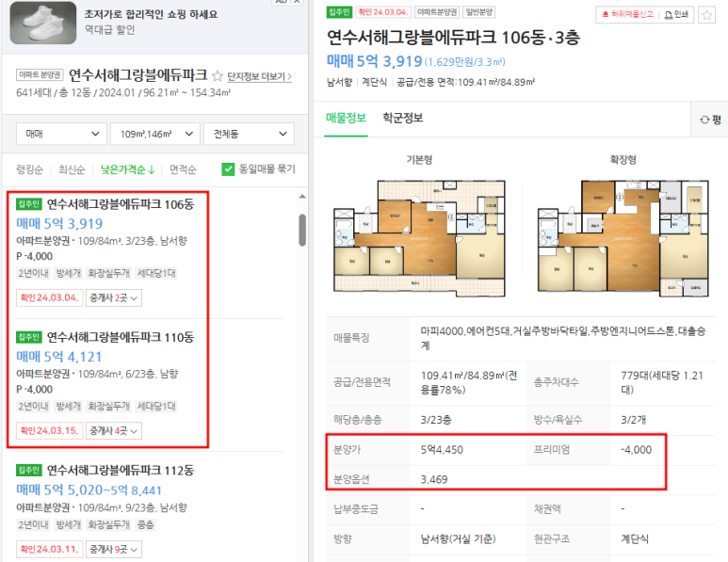Click the 아파트분양권 tag in detail header

pyautogui.click(x=437, y=12)
